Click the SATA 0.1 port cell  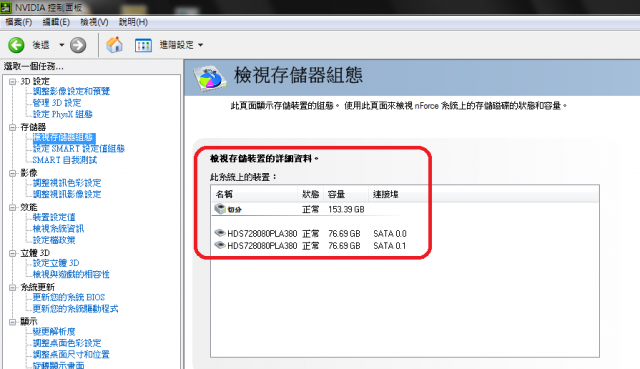click(x=390, y=246)
